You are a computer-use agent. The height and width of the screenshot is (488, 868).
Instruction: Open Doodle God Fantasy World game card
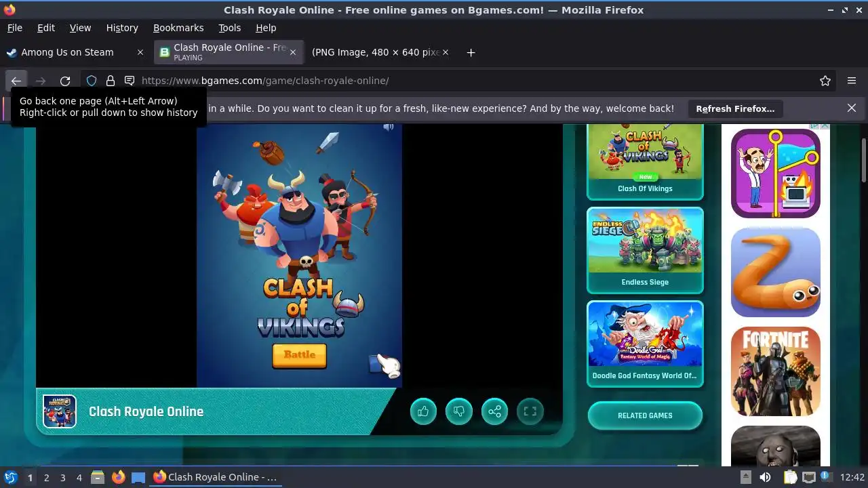[x=645, y=344]
